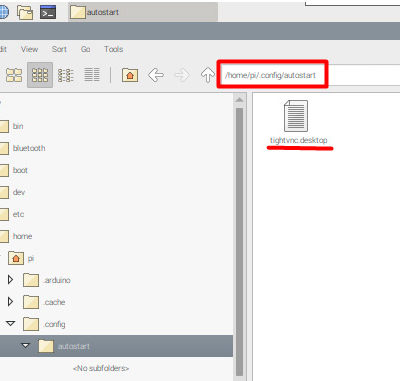
Task: Click the folder tree vertical scrollbar
Action: click(x=239, y=242)
